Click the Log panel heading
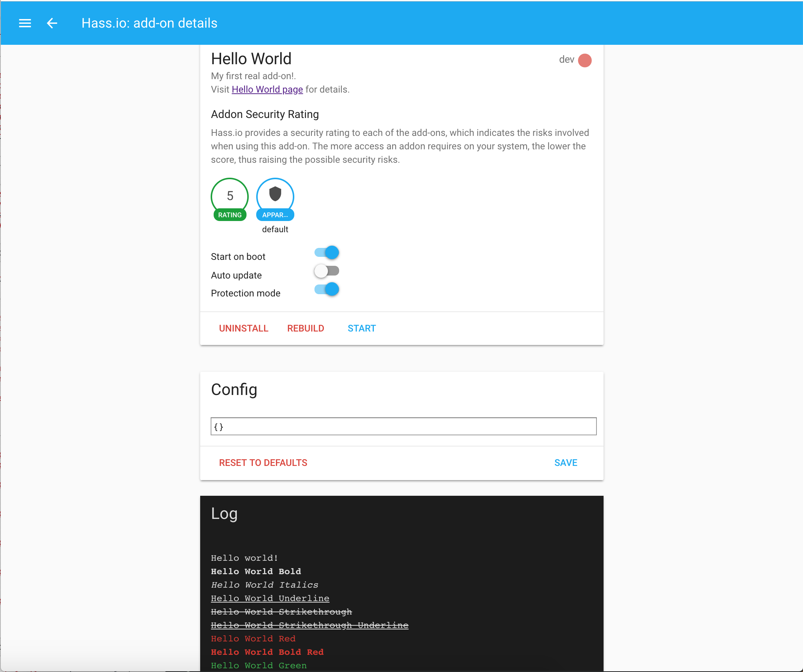The height and width of the screenshot is (672, 803). [x=224, y=513]
